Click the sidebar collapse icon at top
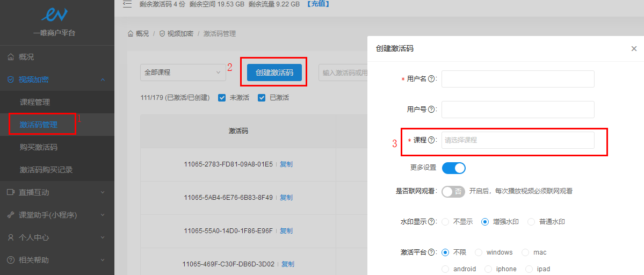644x275 pixels. point(127,4)
